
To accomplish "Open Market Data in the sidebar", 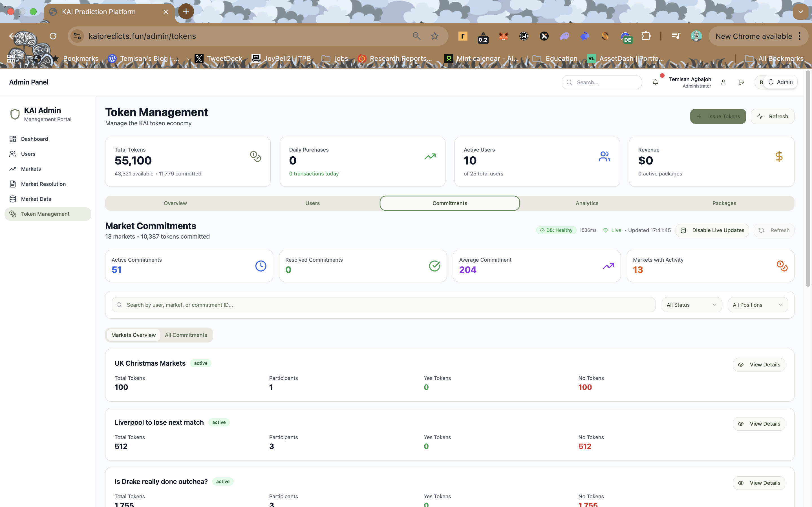I will tap(36, 199).
